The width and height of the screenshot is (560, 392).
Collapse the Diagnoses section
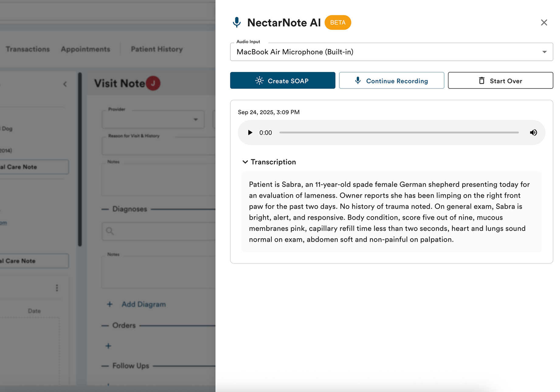105,209
